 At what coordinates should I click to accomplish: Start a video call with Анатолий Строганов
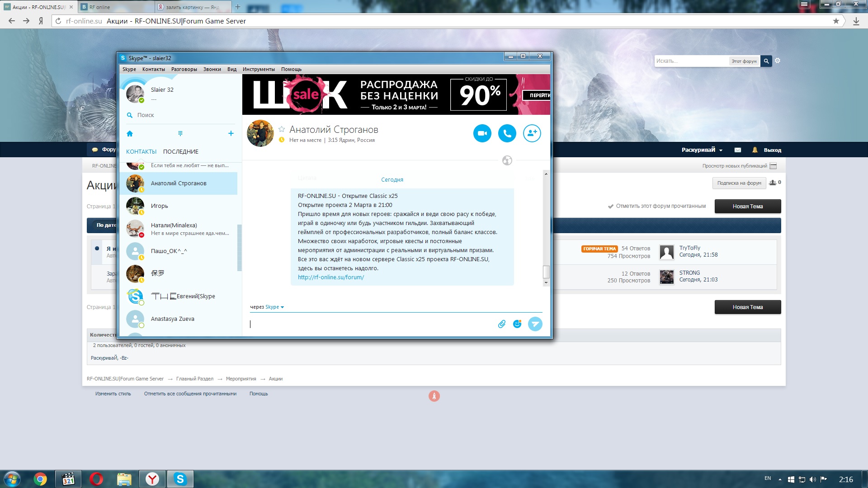click(482, 133)
